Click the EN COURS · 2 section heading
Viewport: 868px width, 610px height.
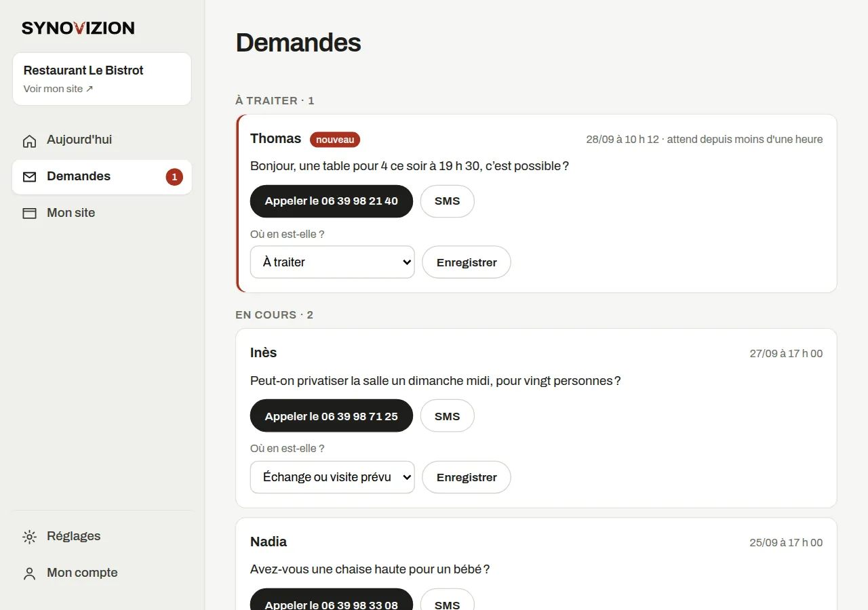pyautogui.click(x=274, y=315)
